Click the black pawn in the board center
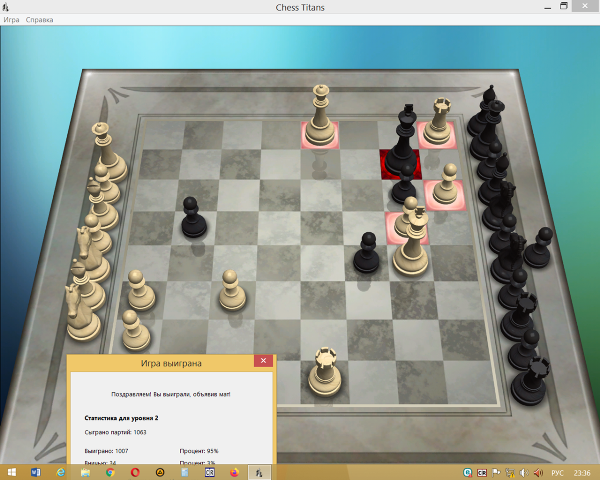This screenshot has width=600, height=480. click(367, 253)
